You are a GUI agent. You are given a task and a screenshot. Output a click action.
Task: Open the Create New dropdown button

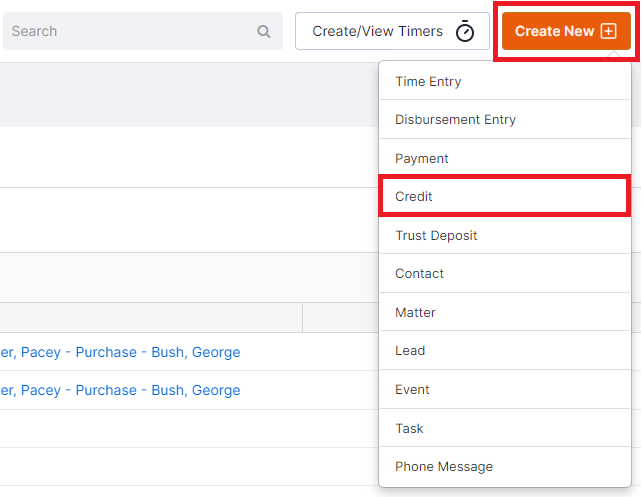566,31
